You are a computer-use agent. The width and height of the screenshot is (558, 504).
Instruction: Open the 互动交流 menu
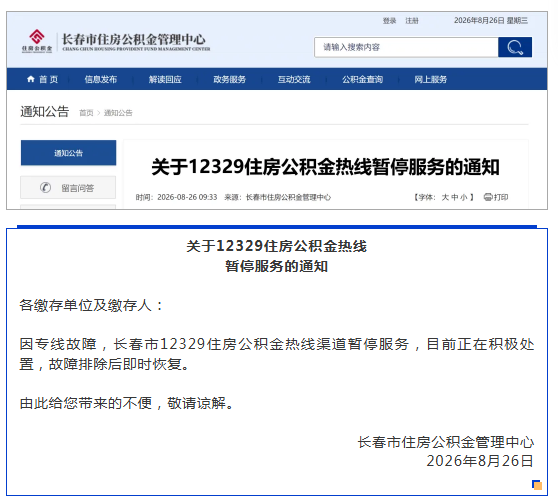(294, 79)
